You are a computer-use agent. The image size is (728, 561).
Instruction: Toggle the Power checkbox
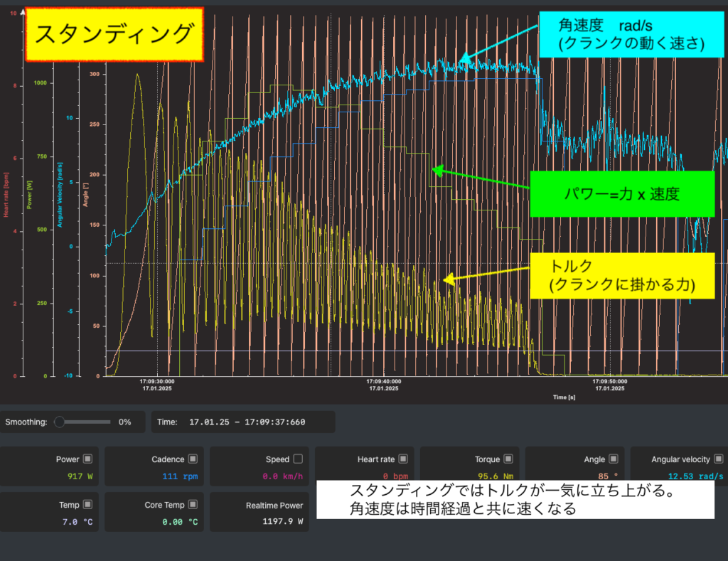[87, 459]
